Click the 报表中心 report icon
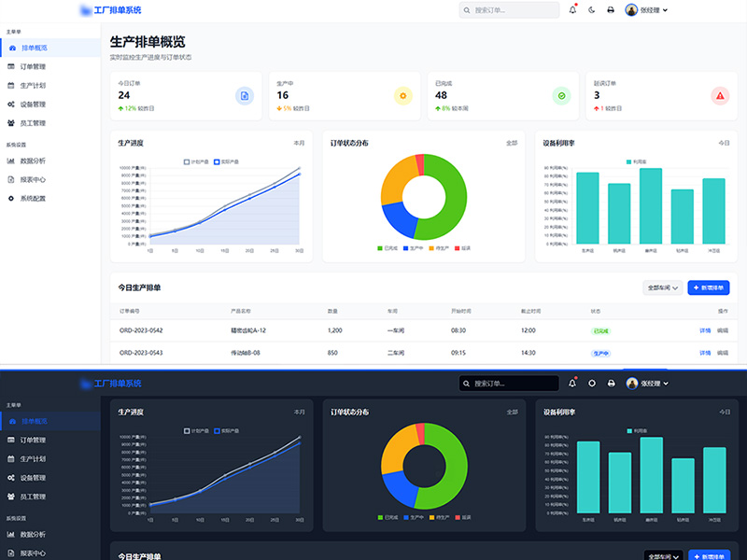747x560 pixels. tap(11, 179)
